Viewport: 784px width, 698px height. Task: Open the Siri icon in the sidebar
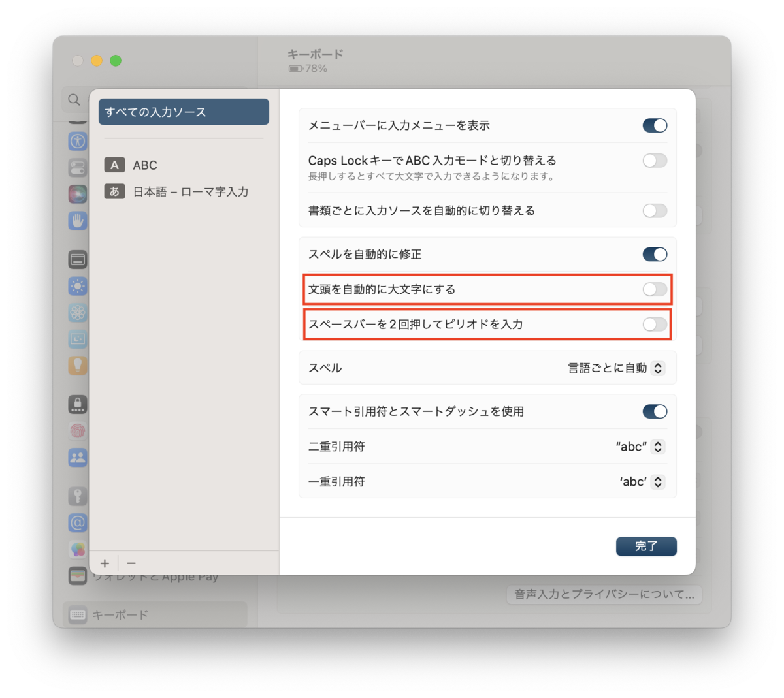point(78,194)
